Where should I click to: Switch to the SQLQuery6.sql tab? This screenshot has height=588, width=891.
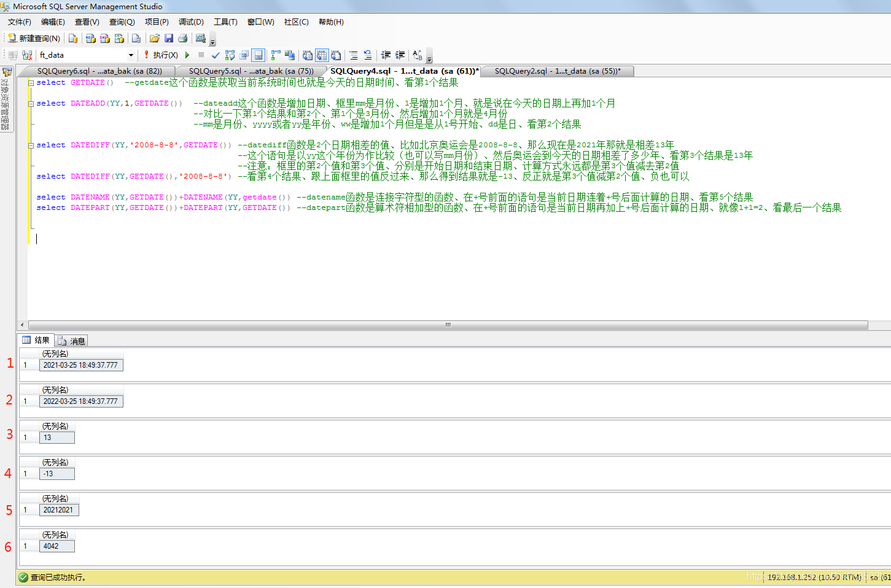click(99, 71)
